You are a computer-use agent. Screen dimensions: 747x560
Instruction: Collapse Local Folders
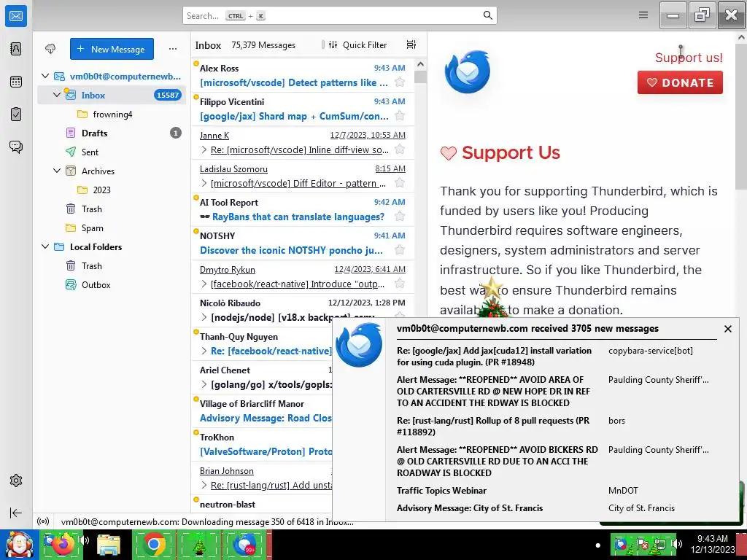coord(45,246)
